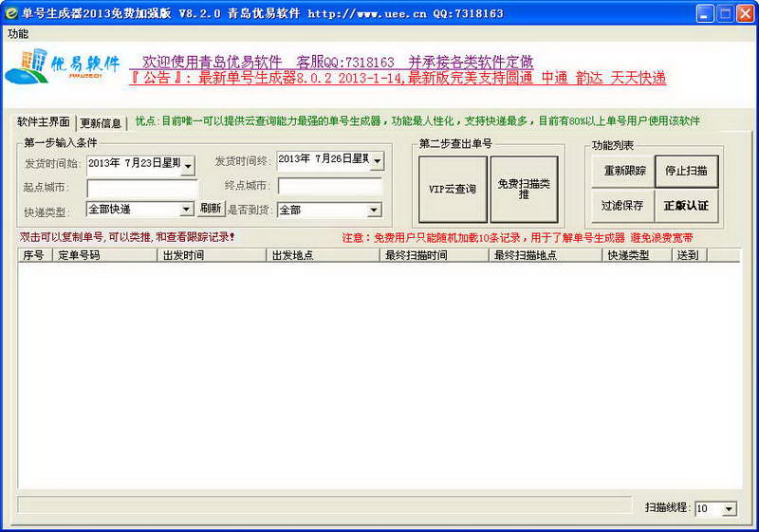Close the 单号生成器 window
This screenshot has width=759, height=532.
745,13
